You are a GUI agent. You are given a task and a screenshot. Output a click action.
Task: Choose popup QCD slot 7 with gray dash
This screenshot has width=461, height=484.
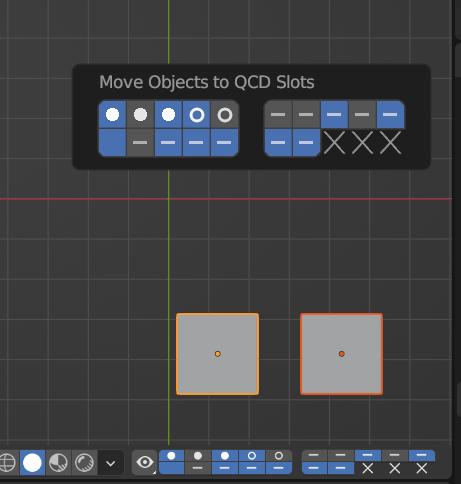coord(306,114)
